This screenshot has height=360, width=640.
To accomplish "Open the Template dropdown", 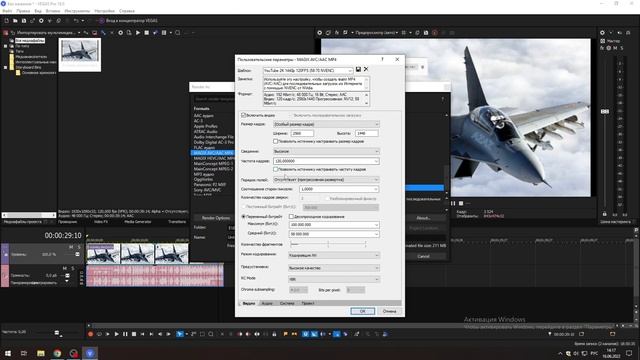I will pos(308,70).
